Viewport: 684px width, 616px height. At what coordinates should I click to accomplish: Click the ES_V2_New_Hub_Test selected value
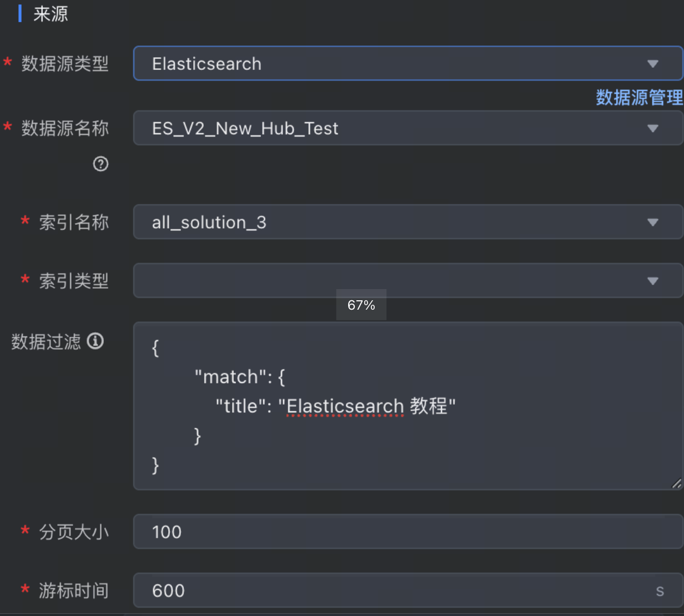click(245, 128)
